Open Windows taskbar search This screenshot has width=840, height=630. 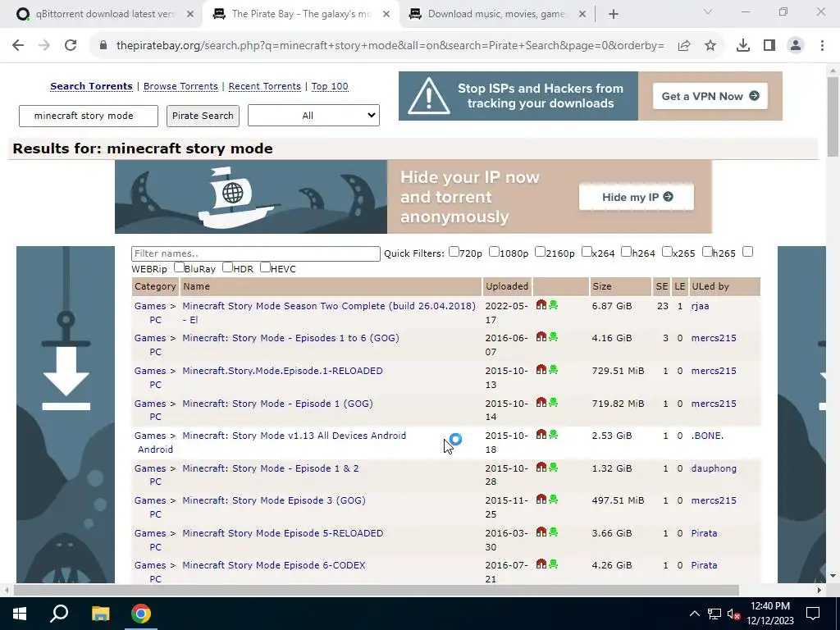point(59,614)
